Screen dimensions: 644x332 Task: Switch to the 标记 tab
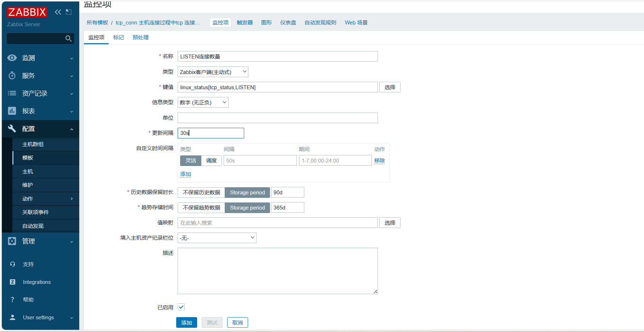119,38
